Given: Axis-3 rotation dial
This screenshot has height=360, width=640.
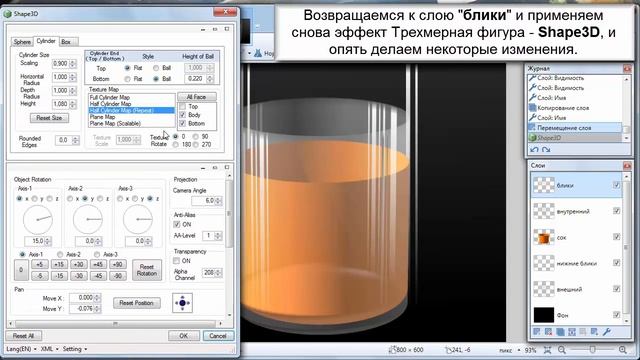Looking at the screenshot, I should click(138, 220).
